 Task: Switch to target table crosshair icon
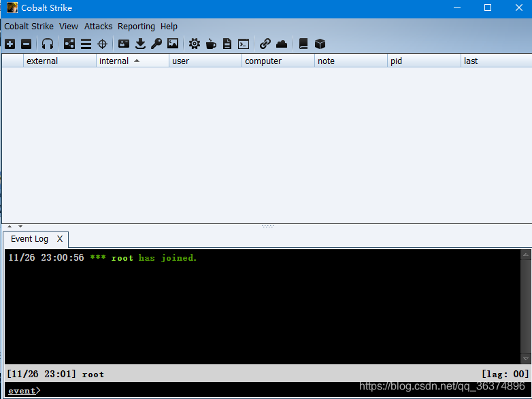pyautogui.click(x=102, y=44)
